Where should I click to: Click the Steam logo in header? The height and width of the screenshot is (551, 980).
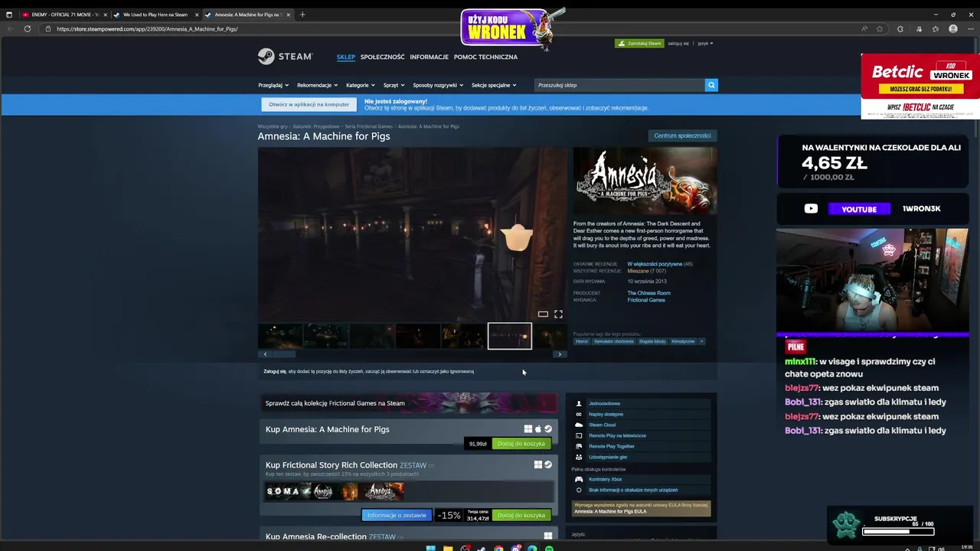(x=285, y=57)
